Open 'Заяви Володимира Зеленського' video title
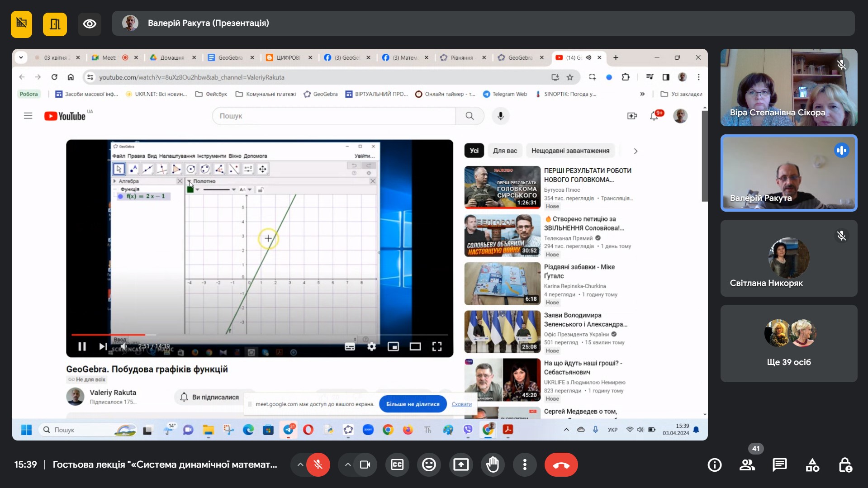Viewport: 868px width, 488px height. click(585, 320)
